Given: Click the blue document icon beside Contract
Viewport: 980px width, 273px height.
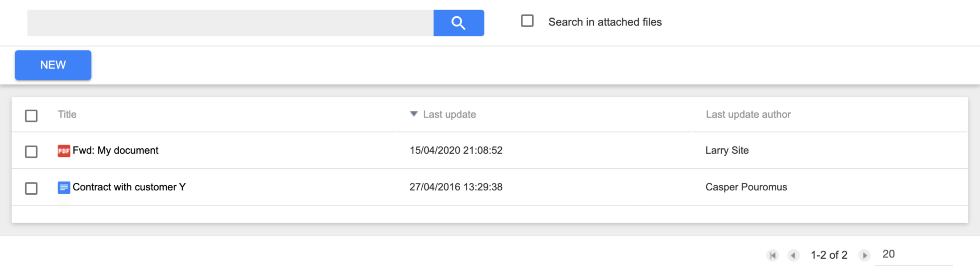Looking at the screenshot, I should pyautogui.click(x=64, y=188).
